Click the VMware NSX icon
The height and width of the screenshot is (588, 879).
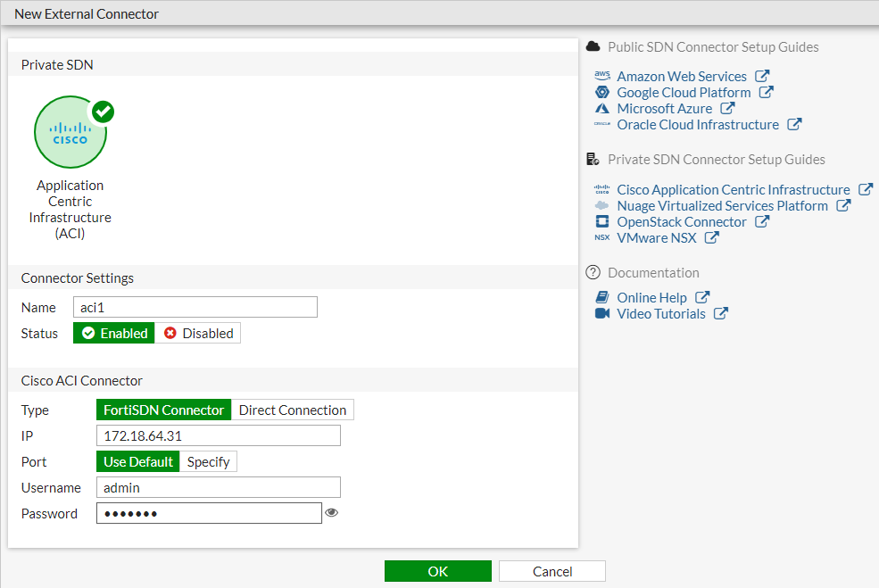pos(602,238)
